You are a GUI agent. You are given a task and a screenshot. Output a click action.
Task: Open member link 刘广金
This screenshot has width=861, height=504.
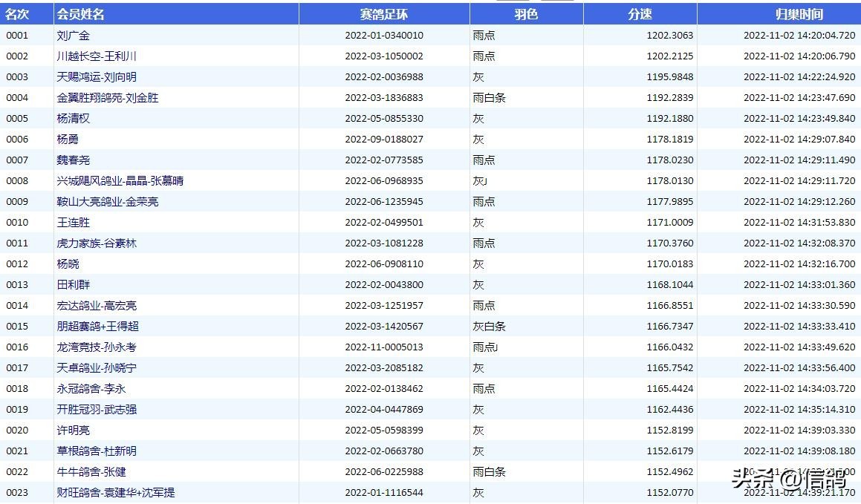[74, 36]
